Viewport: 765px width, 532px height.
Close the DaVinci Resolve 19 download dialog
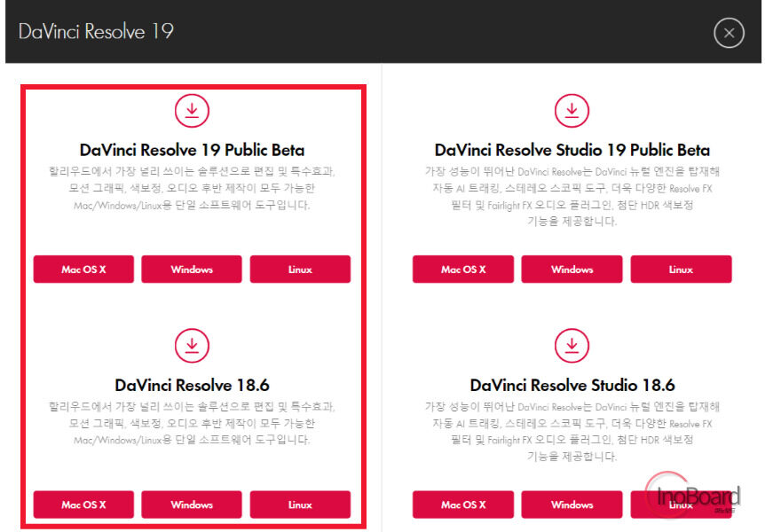pos(729,33)
